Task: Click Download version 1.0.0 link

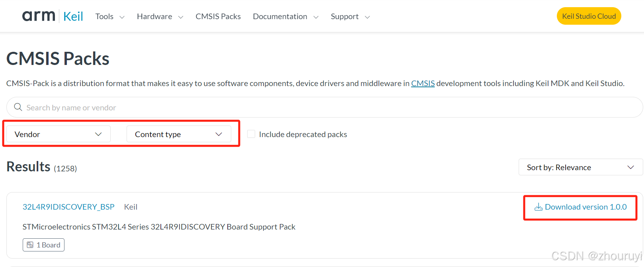Action: coord(580,207)
